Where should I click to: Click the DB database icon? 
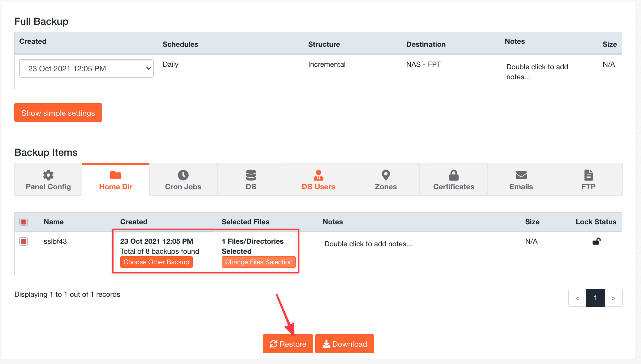(x=251, y=175)
